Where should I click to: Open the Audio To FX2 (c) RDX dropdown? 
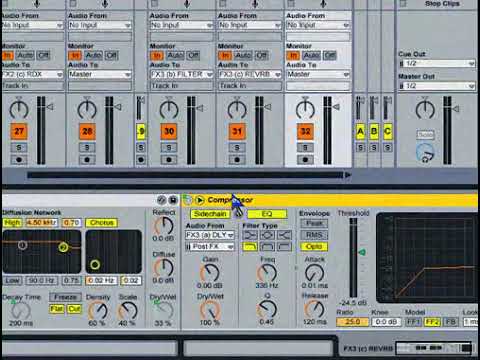tap(32, 74)
